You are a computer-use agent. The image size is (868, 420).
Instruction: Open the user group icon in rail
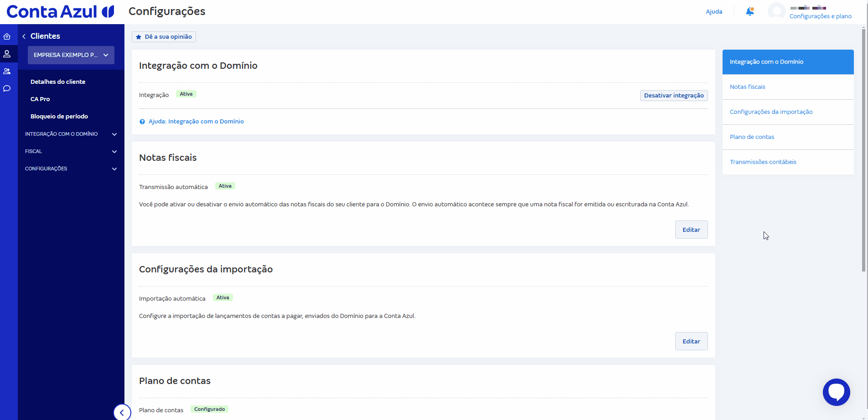(7, 71)
